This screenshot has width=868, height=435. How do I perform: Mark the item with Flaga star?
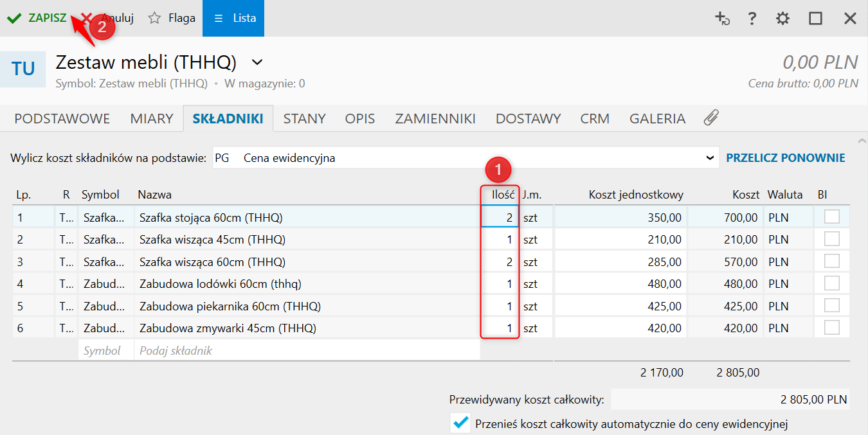pos(171,18)
